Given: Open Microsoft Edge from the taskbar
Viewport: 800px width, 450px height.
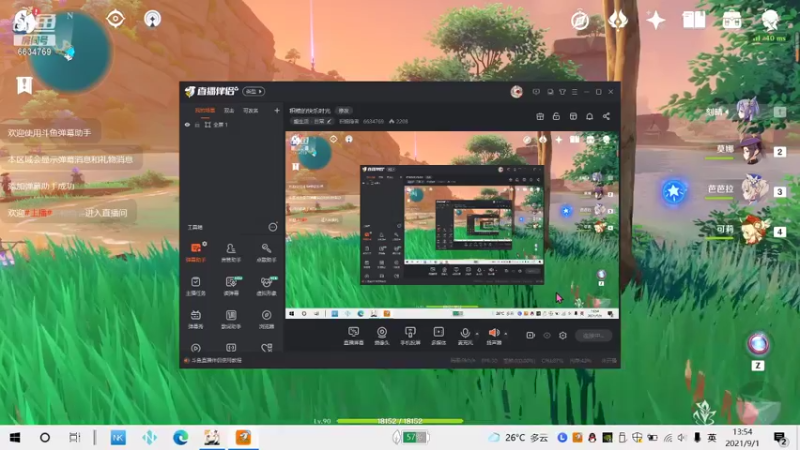Looking at the screenshot, I should pyautogui.click(x=180, y=438).
